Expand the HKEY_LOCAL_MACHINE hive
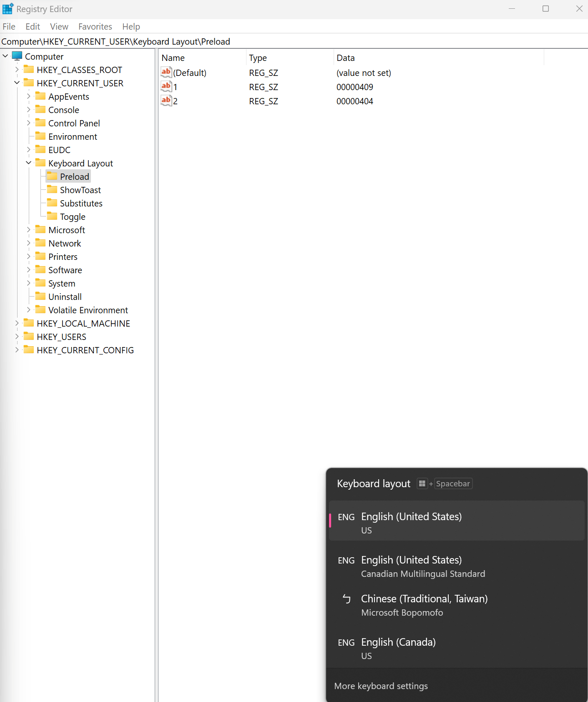The image size is (588, 702). tap(17, 323)
